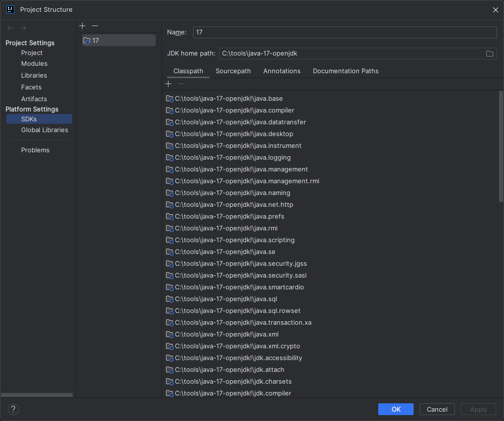504x421 pixels.
Task: Click folder icon of java.desktop entry
Action: tap(169, 134)
